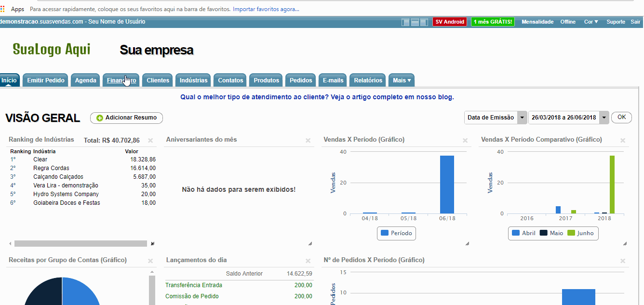Screen dimensions: 644x305
Task: Click the Transferência Entrada entry
Action: tap(194, 285)
